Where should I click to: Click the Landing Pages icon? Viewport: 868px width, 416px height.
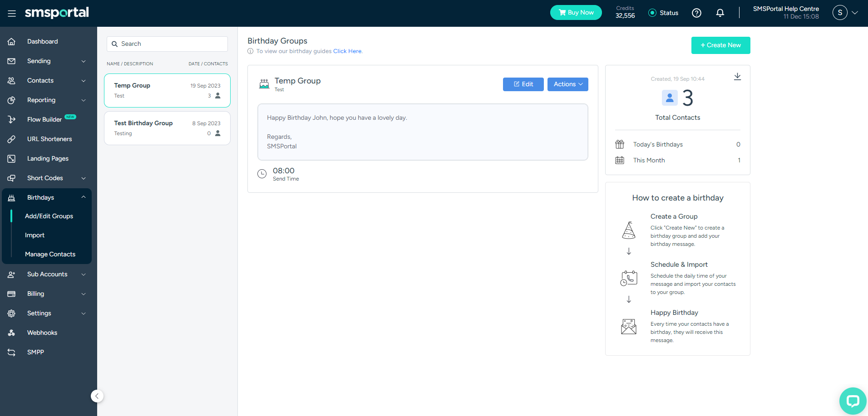pyautogui.click(x=12, y=158)
